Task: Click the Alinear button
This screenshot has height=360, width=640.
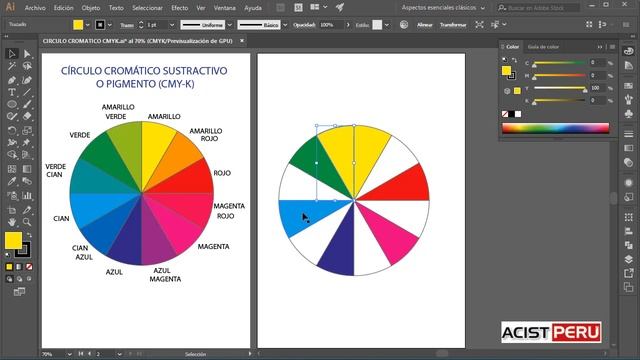Action: coord(424,25)
